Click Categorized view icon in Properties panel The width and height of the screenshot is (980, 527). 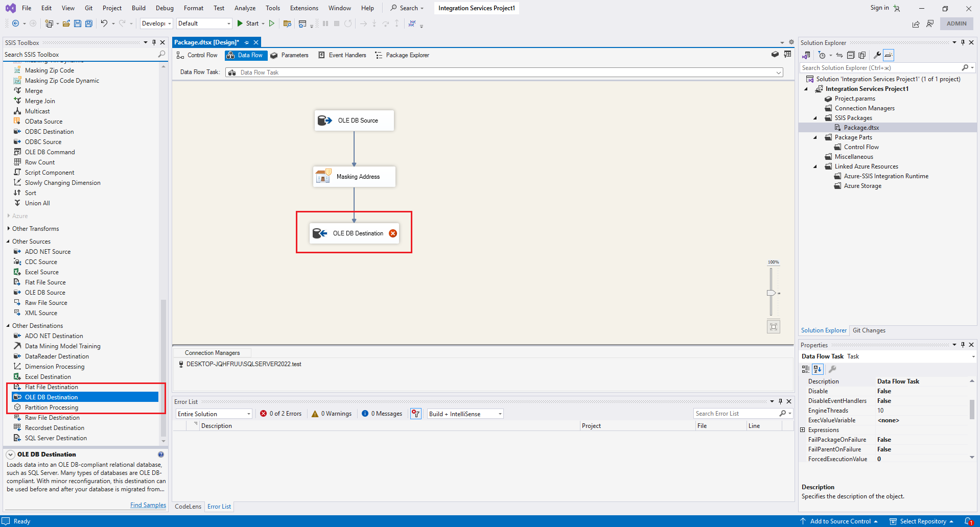pyautogui.click(x=806, y=369)
